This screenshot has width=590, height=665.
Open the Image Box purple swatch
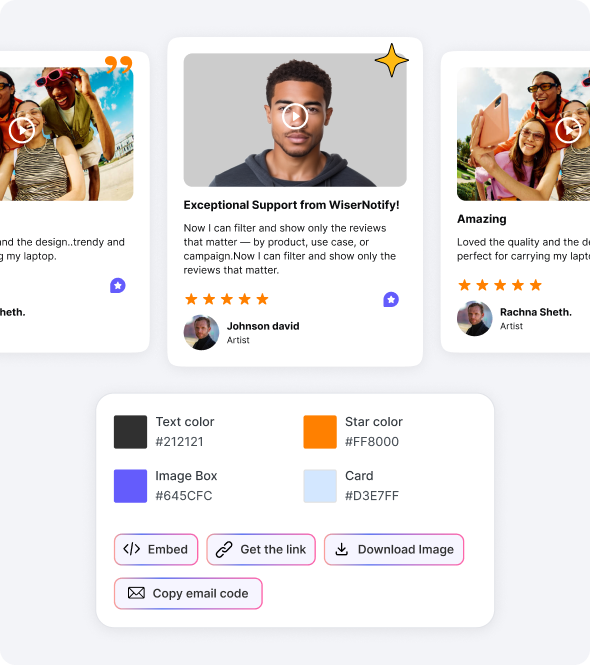coord(130,486)
